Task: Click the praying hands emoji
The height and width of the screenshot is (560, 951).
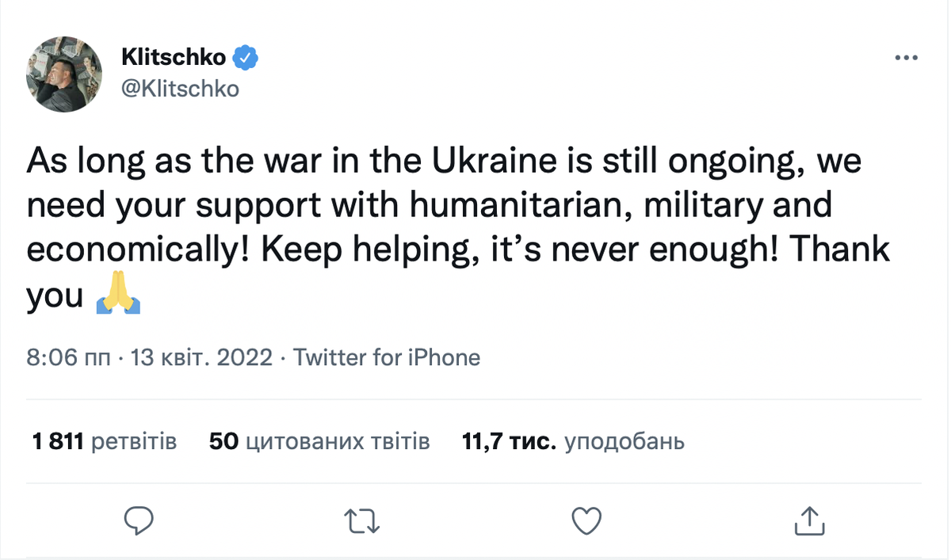Action: coord(118,296)
